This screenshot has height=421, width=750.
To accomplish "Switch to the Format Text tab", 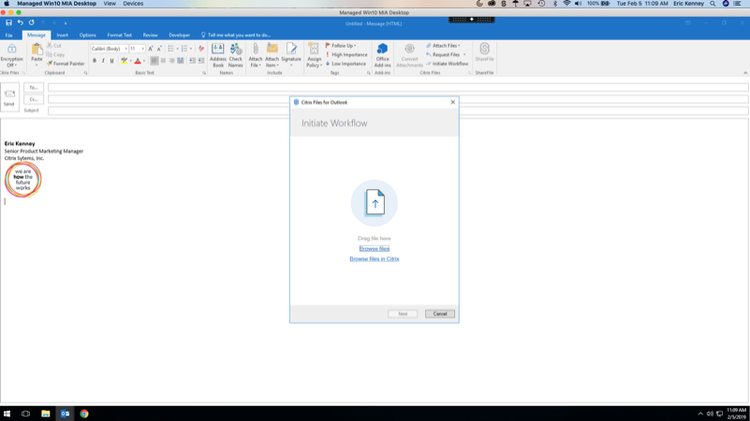I will coord(119,35).
